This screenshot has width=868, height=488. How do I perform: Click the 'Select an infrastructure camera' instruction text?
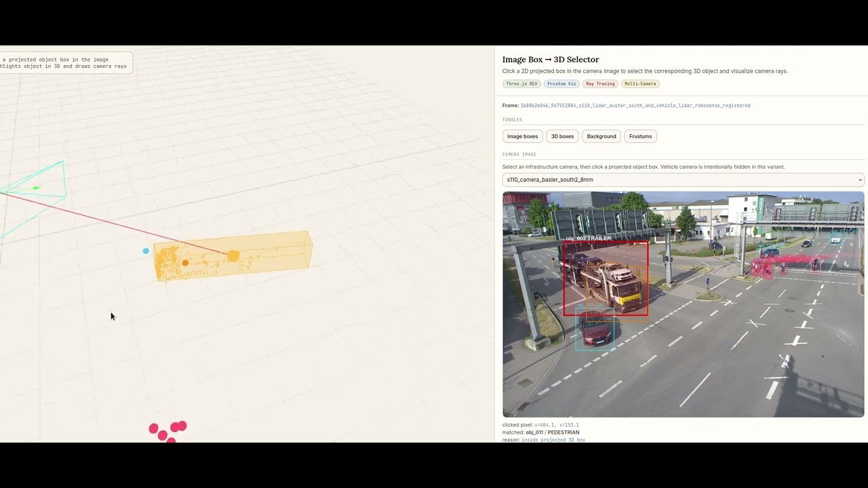[644, 167]
